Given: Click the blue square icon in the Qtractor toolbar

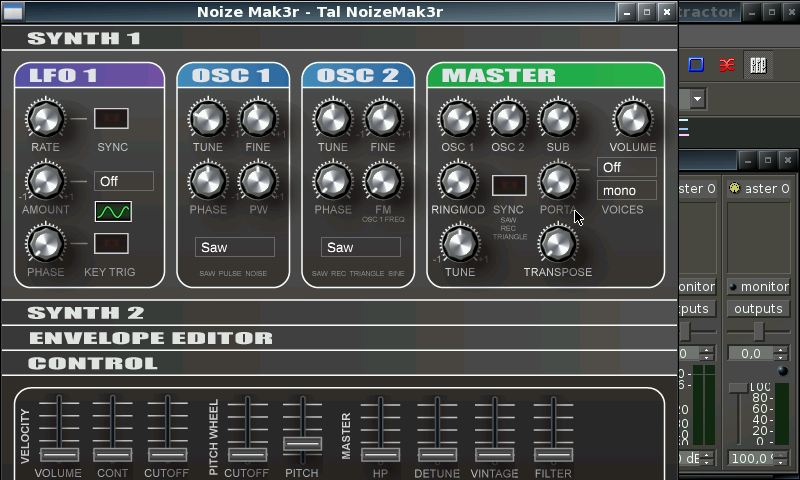Looking at the screenshot, I should pyautogui.click(x=696, y=65).
